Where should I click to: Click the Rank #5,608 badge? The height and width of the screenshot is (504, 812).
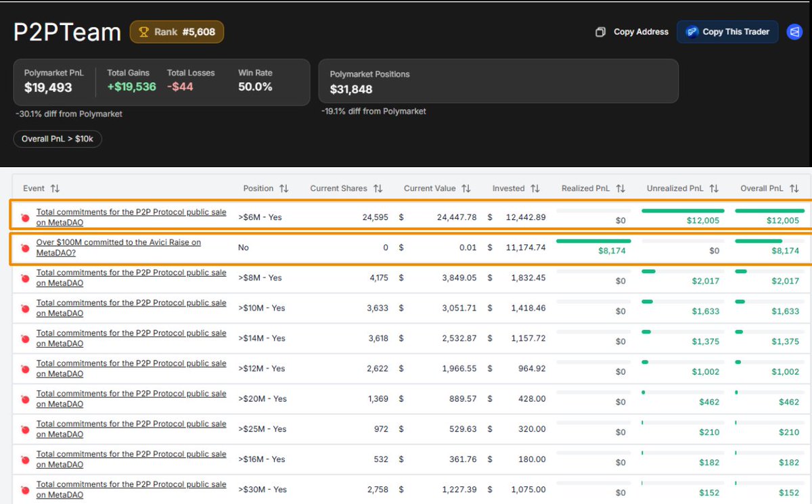177,32
